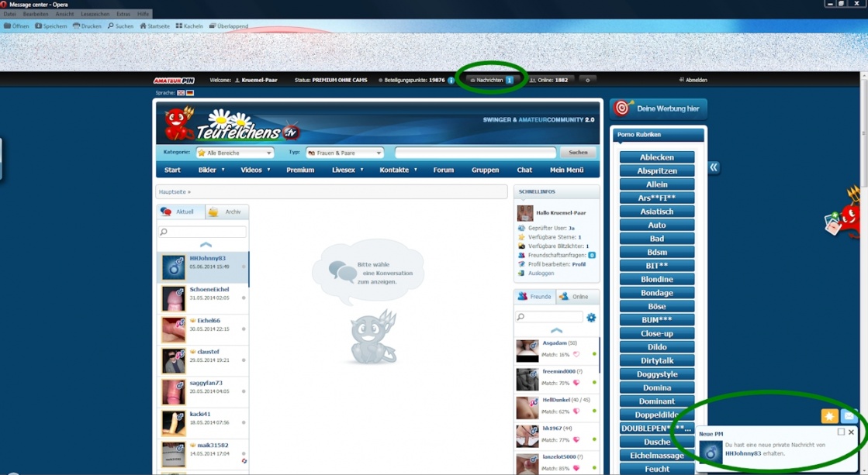Click the Drucken printer toolbar icon
Viewport: 868px width, 475px height.
(87, 26)
